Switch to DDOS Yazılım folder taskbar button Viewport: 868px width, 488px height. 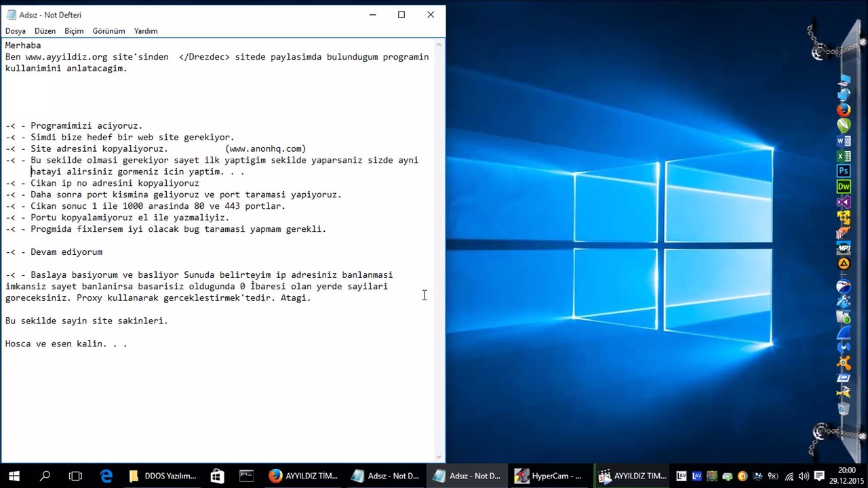(163, 476)
